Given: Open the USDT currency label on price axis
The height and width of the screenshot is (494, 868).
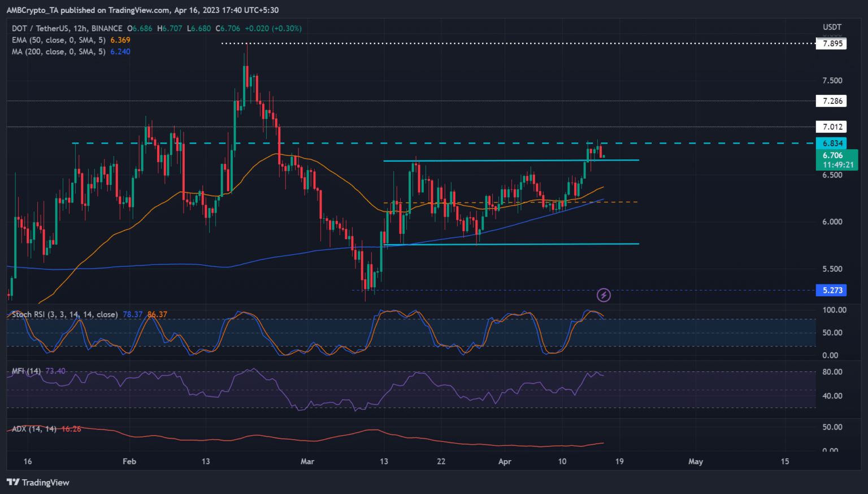Looking at the screenshot, I should point(832,27).
